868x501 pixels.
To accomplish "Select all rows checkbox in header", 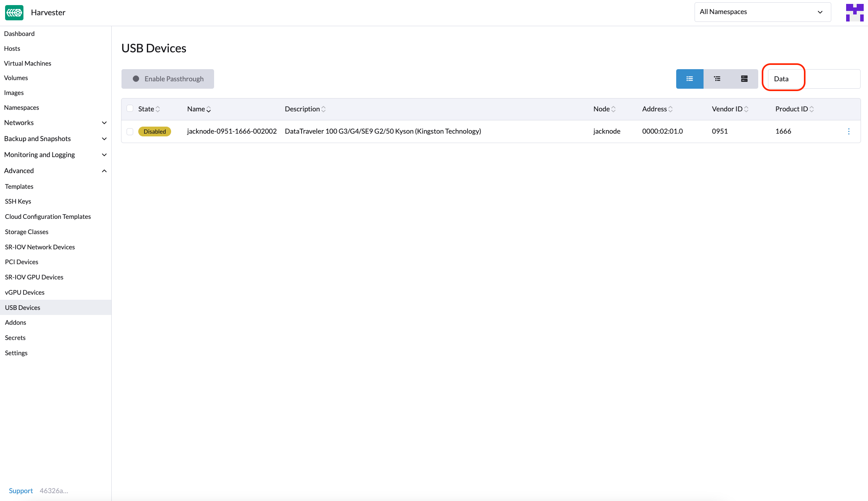I will coord(130,109).
